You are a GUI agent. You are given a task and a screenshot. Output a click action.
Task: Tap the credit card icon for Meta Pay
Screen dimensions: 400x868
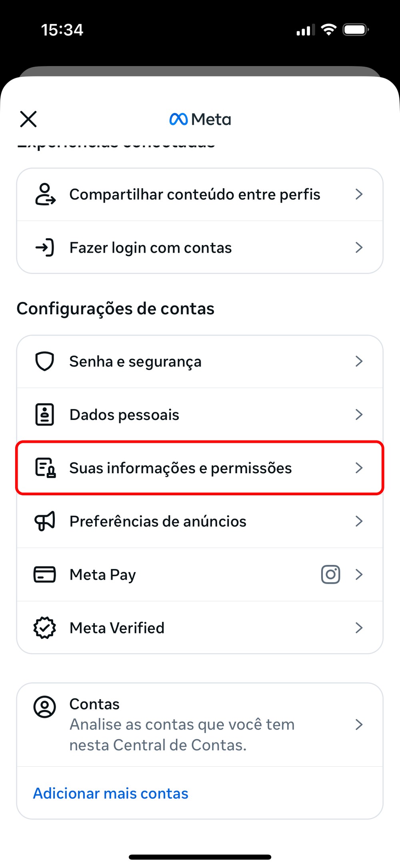45,574
